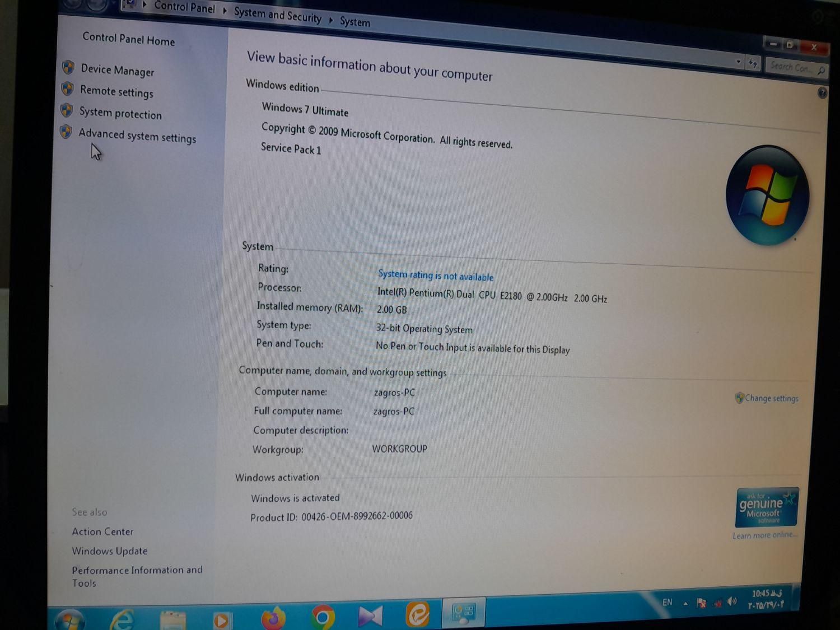Expand the arrow after System and Security

tap(330, 20)
